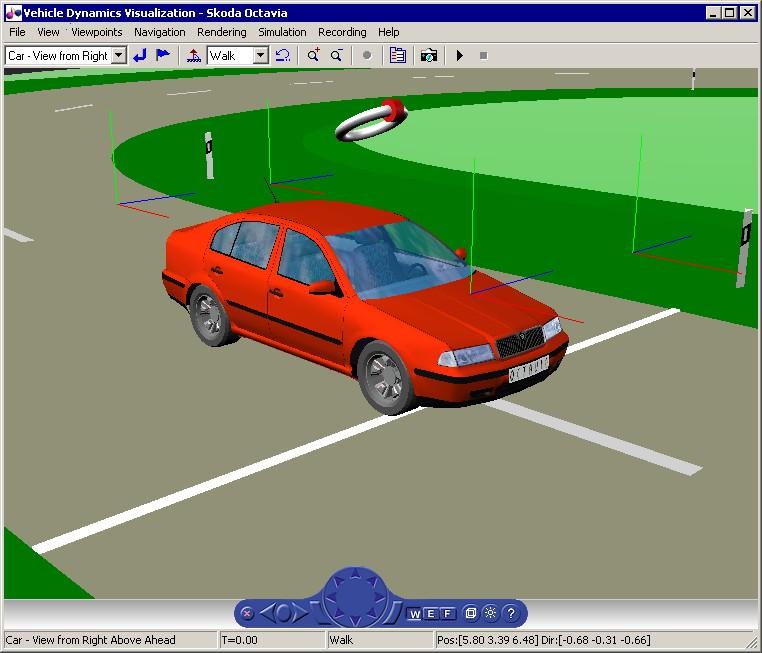Maximize the Vehicle Dynamics Visualization window
Viewport: 762px width, 653px height.
(x=730, y=13)
